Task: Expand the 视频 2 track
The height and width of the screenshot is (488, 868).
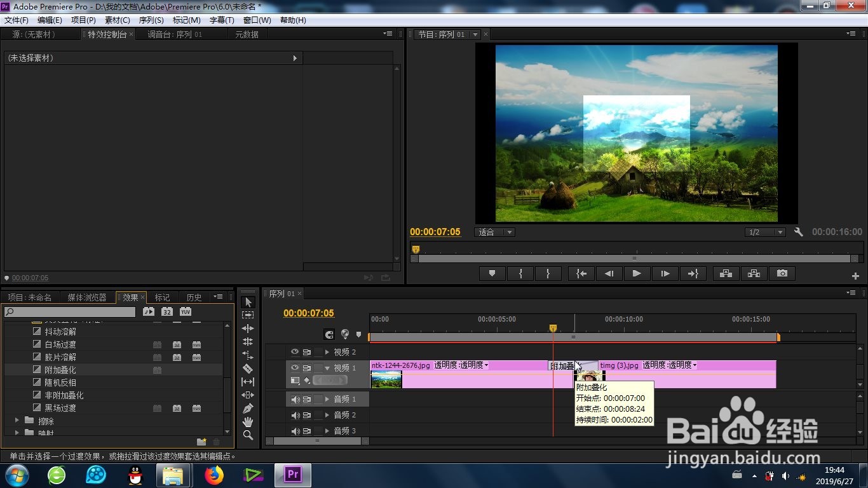Action: [x=328, y=351]
